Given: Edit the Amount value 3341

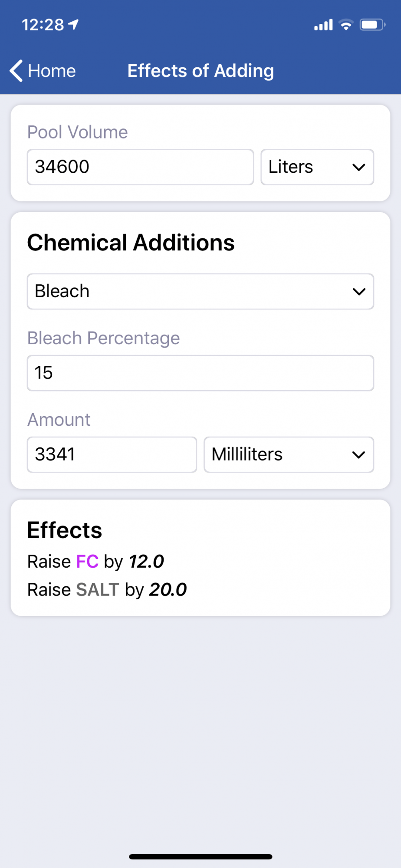Looking at the screenshot, I should point(112,454).
